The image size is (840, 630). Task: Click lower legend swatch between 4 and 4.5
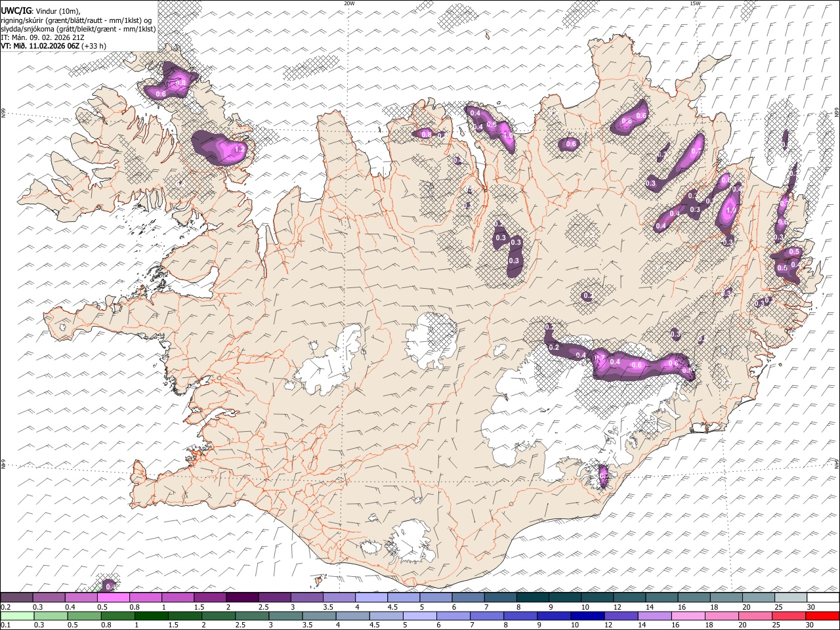(353, 616)
